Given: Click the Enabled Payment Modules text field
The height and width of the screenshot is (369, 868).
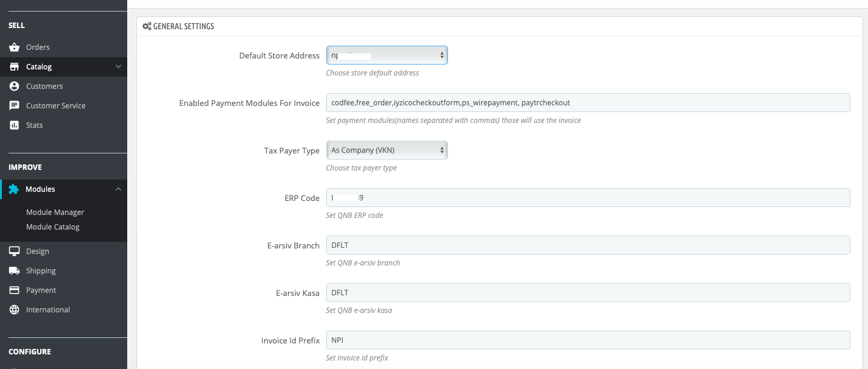Looking at the screenshot, I should click(x=587, y=103).
